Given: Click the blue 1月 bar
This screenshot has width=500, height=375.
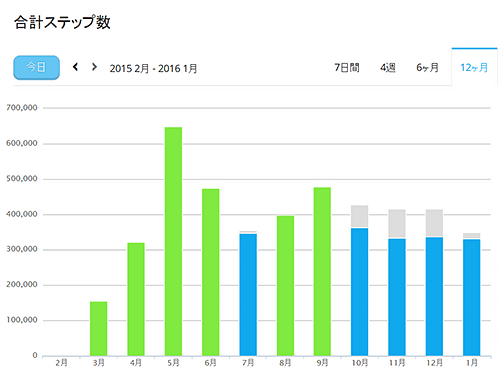Looking at the screenshot, I should 472,297.
